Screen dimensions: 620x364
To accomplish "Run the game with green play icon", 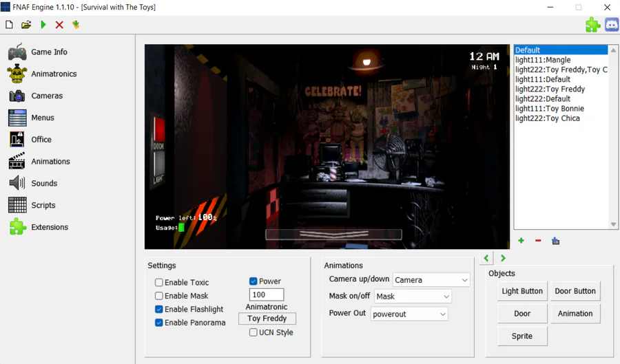I will click(43, 25).
